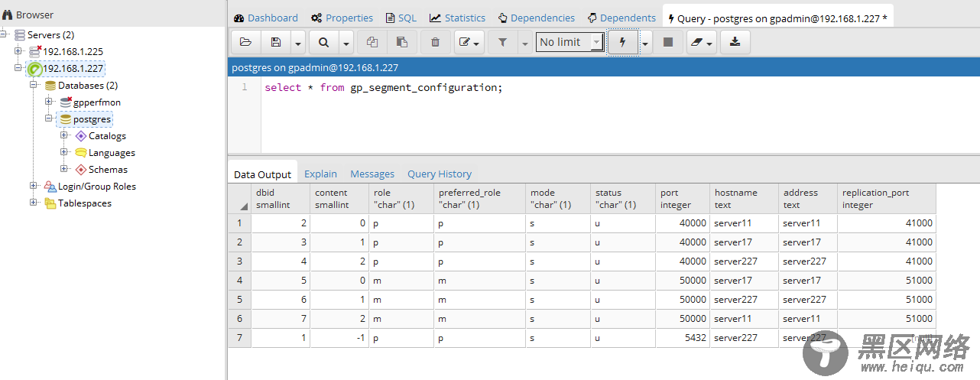Collapse the Databases (2) node
The width and height of the screenshot is (980, 380).
click(x=34, y=84)
